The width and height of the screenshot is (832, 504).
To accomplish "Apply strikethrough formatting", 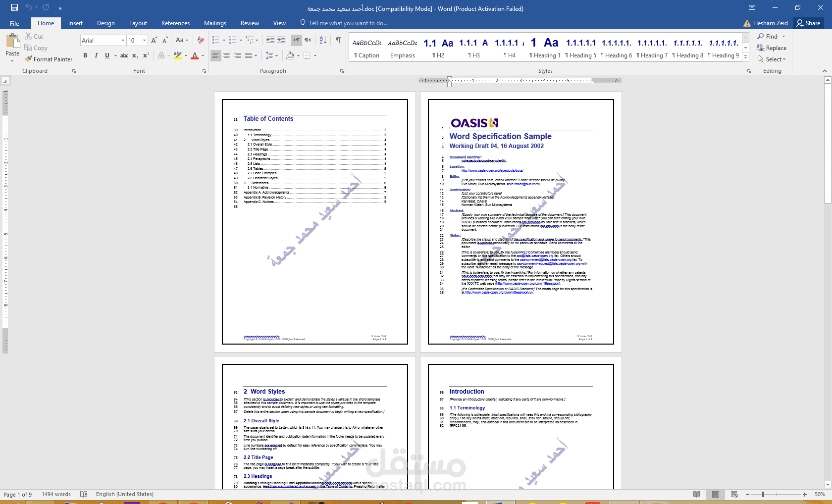I will point(124,55).
